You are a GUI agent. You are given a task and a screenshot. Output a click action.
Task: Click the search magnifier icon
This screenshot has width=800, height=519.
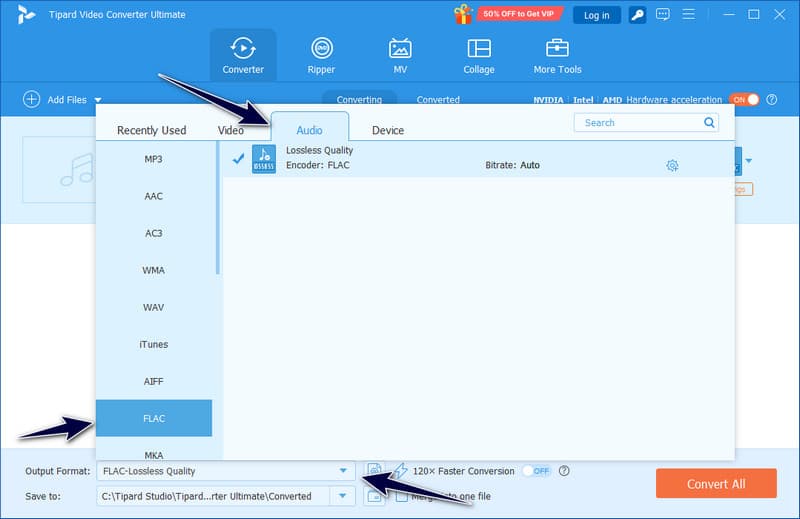click(x=709, y=122)
